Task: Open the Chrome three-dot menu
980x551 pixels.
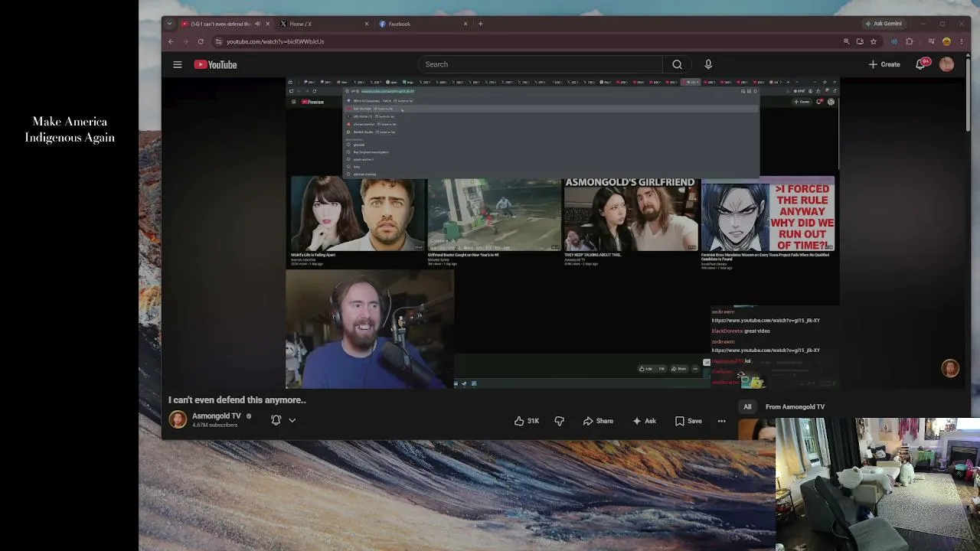Action: pyautogui.click(x=961, y=41)
